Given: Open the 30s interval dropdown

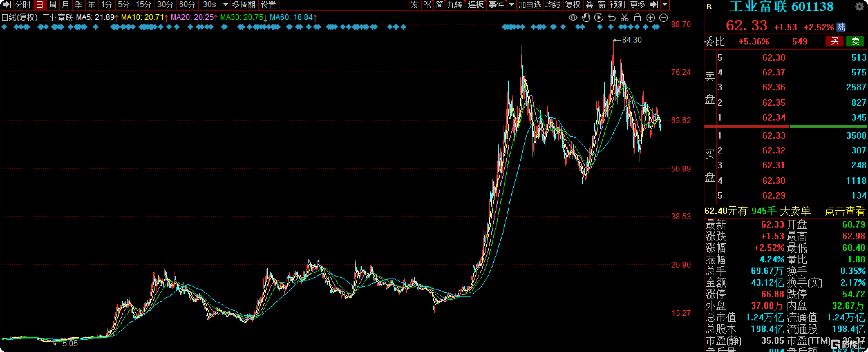Looking at the screenshot, I should [226, 5].
